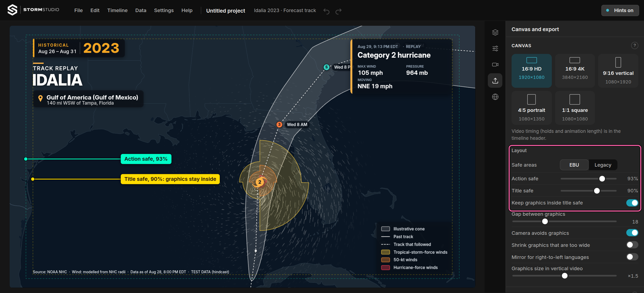Choose the 4:5 portrait canvas preset
This screenshot has width=644, height=293.
point(532,108)
